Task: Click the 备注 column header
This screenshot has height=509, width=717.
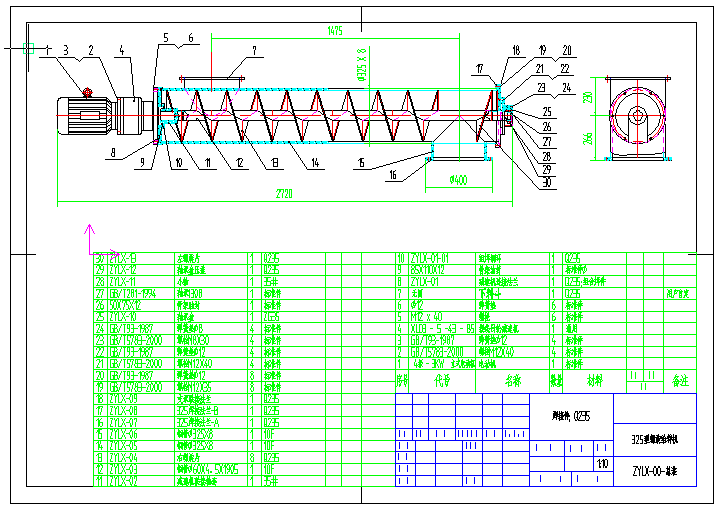Action: [680, 381]
